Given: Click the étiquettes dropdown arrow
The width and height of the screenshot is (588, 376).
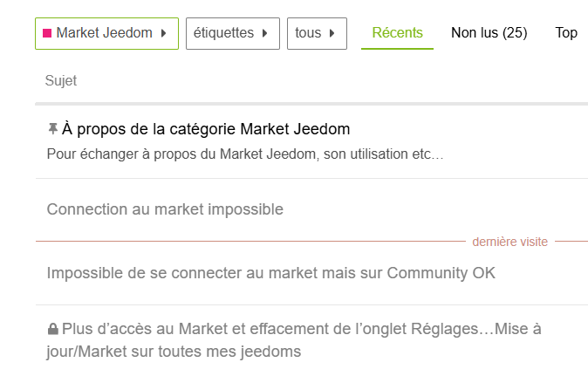Looking at the screenshot, I should click(264, 34).
